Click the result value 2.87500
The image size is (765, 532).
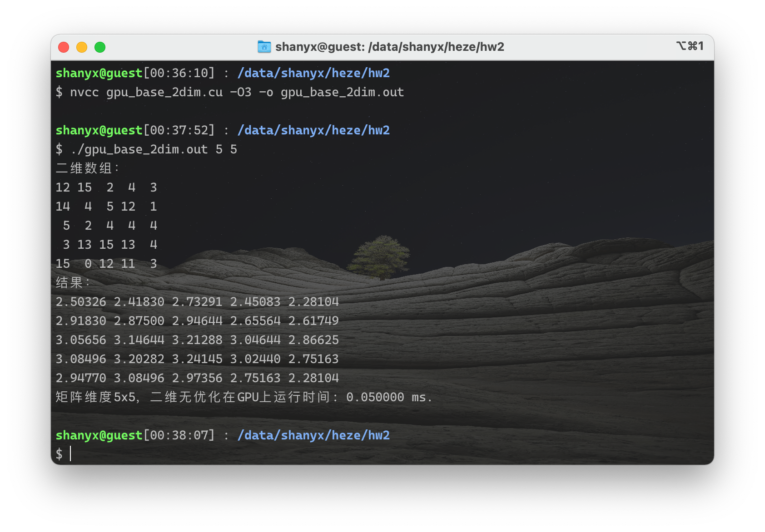coord(139,321)
